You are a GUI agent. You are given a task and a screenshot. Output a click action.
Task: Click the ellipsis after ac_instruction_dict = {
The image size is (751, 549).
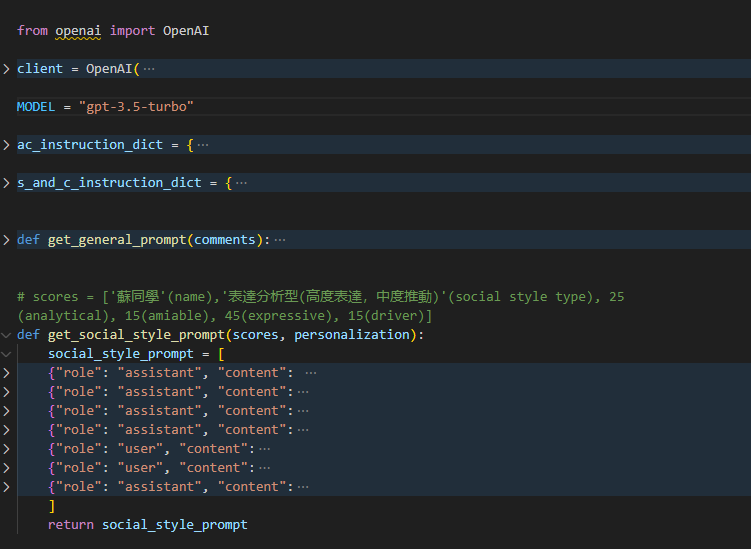pyautogui.click(x=203, y=145)
